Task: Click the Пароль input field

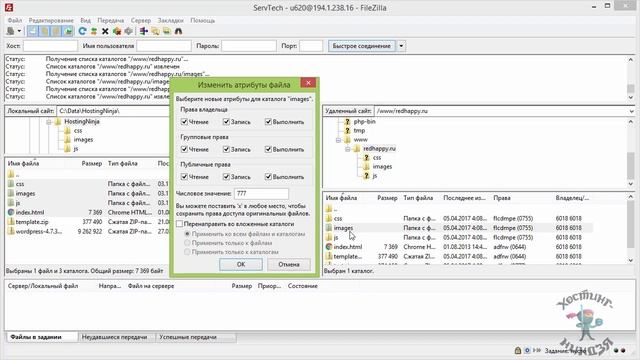Action: (x=249, y=46)
